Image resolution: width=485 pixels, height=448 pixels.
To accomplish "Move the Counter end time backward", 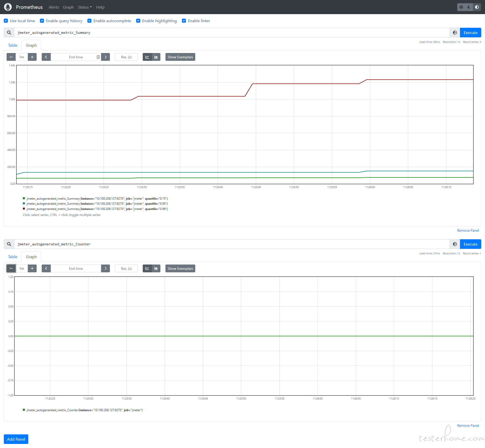I will [46, 269].
